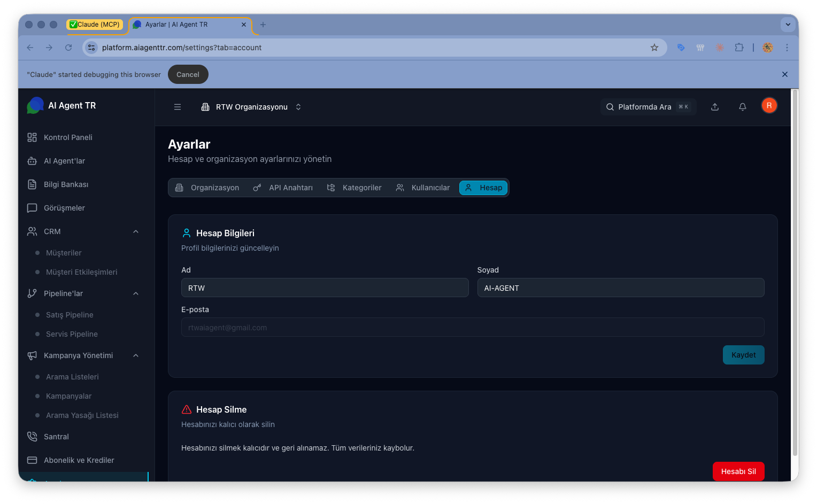This screenshot has width=817, height=504.
Task: Click the Hesap Silme warning triangle icon
Action: click(187, 409)
